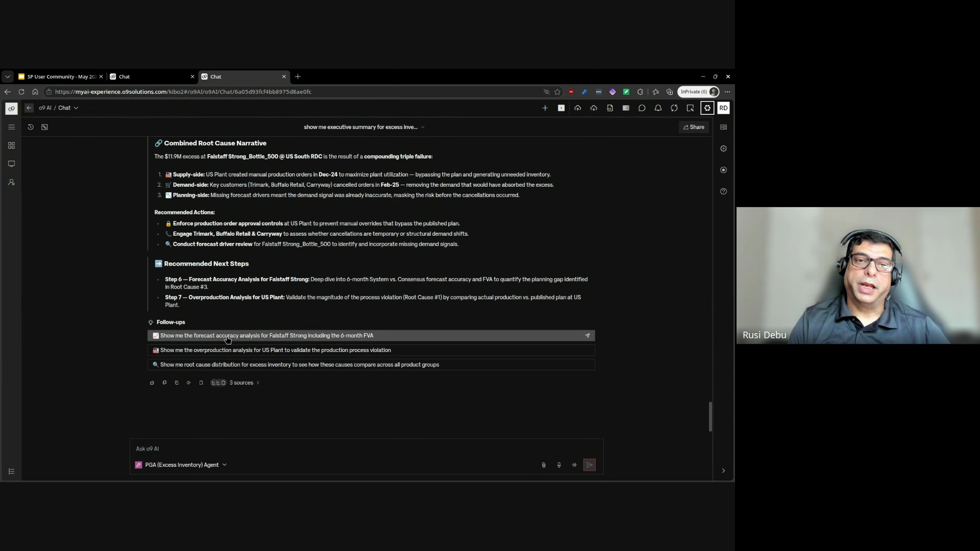Screen dimensions: 980x551
Task: Click the attachment paperclip icon
Action: click(x=544, y=465)
